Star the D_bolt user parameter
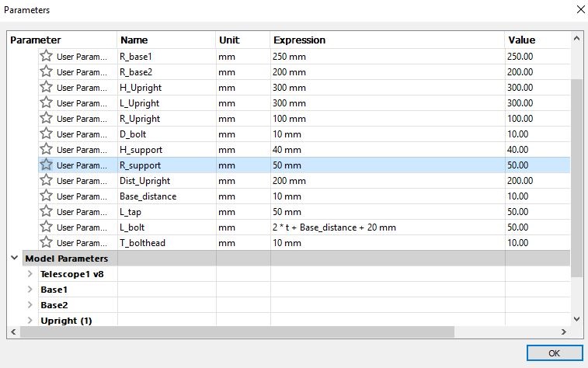 click(46, 134)
